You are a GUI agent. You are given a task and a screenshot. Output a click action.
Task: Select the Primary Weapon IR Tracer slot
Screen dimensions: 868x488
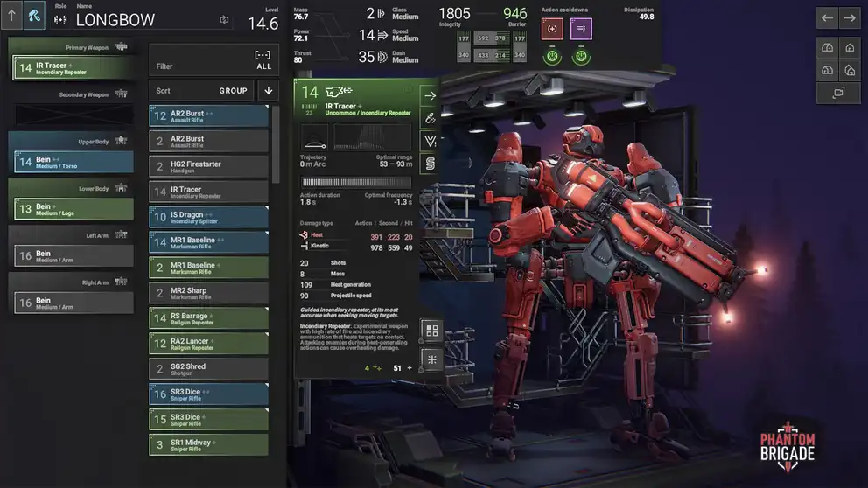tap(72, 67)
